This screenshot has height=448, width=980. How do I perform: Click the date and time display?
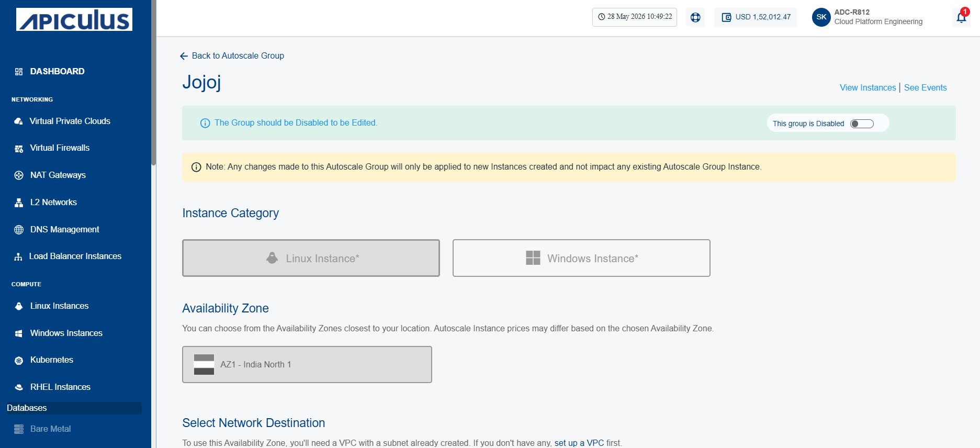click(x=635, y=17)
